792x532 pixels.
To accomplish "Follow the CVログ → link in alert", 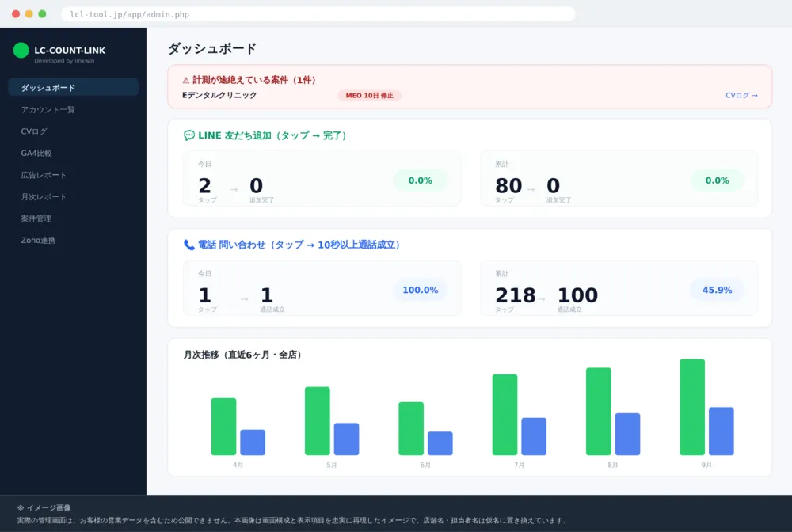I will click(x=741, y=96).
